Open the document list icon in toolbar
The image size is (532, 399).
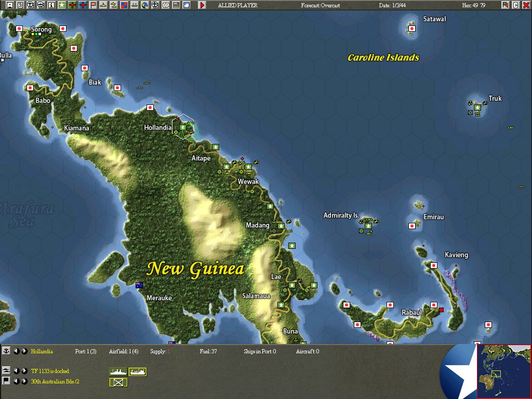[x=20, y=5]
